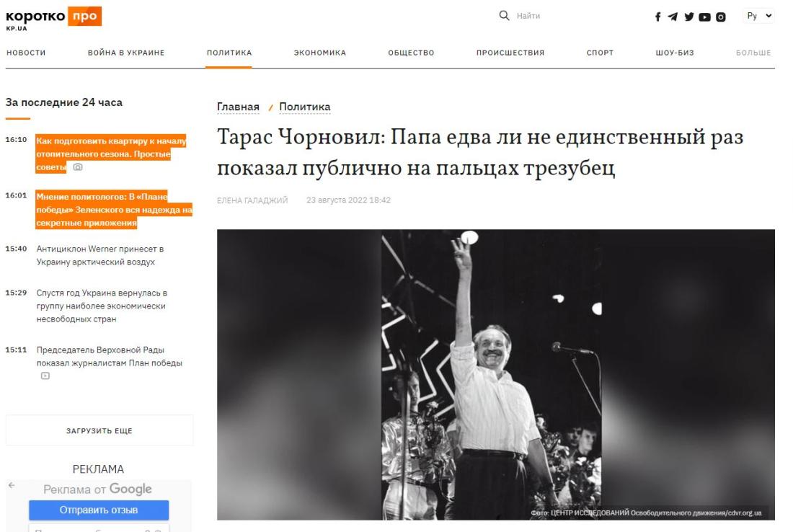The width and height of the screenshot is (793, 532).
Task: Expand the БОЛЬШЕ menu section
Action: click(753, 53)
